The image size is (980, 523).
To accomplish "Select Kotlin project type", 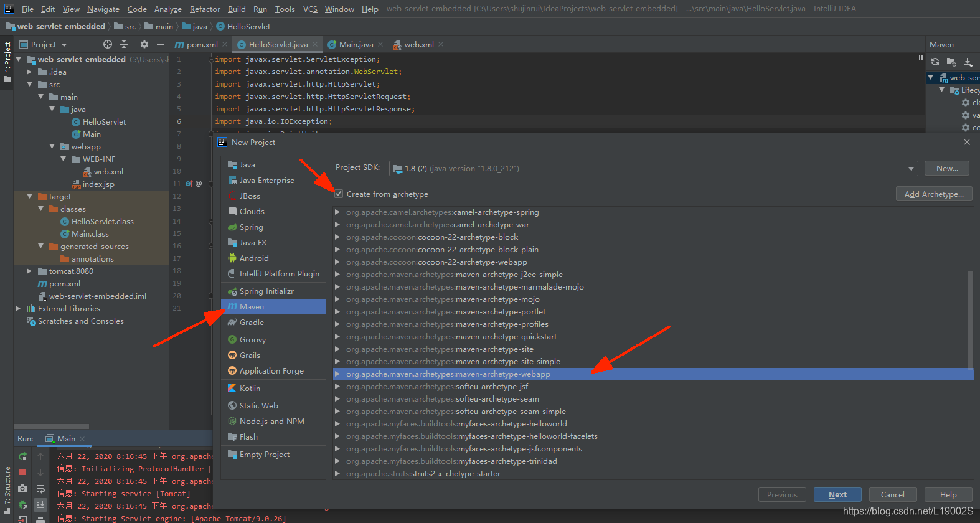I will (273, 387).
